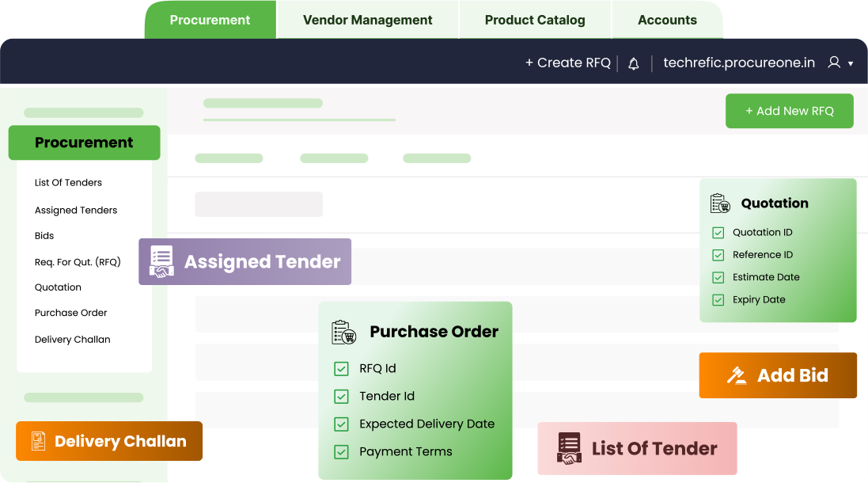Screen dimensions: 868x483
Task: Click the Quotation clipboard cart icon
Action: click(x=720, y=203)
